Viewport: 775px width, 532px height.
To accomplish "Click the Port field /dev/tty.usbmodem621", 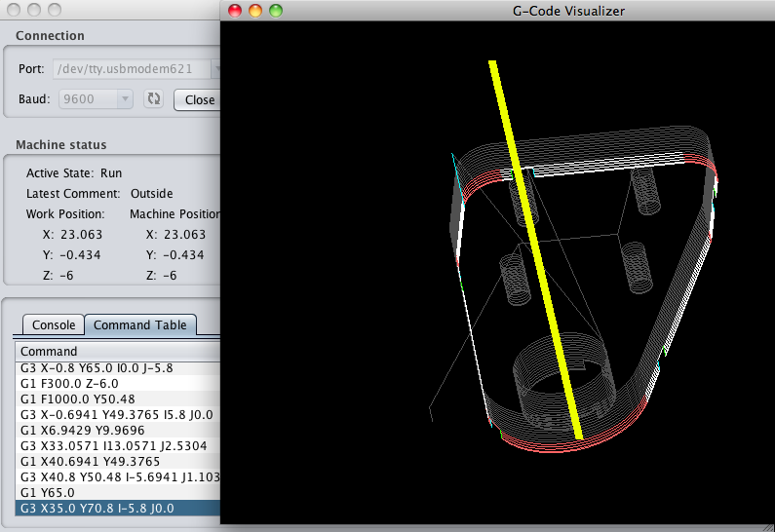I will click(132, 69).
